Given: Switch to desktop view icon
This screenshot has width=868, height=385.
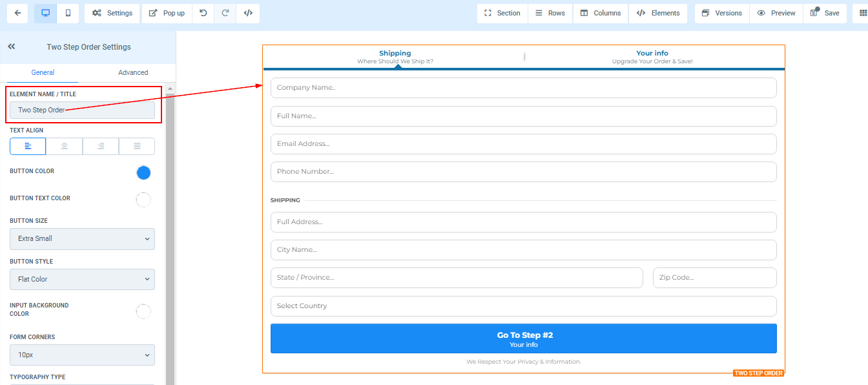Looking at the screenshot, I should pyautogui.click(x=45, y=13).
